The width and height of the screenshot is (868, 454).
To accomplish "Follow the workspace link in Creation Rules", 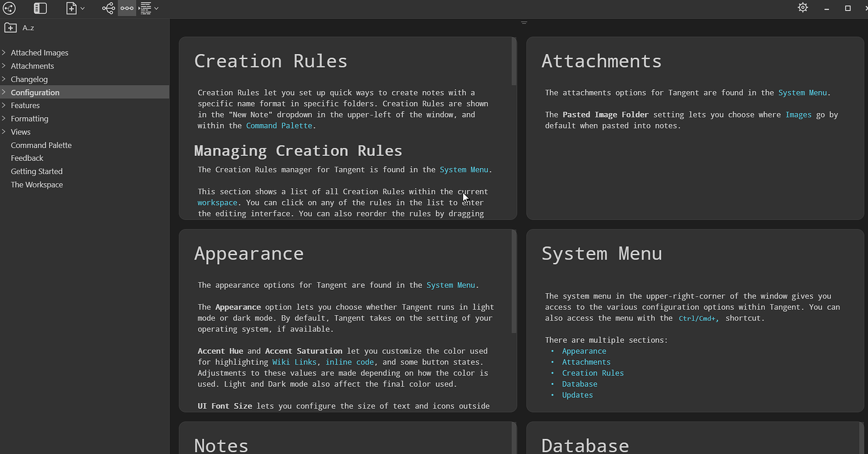I will tap(218, 203).
